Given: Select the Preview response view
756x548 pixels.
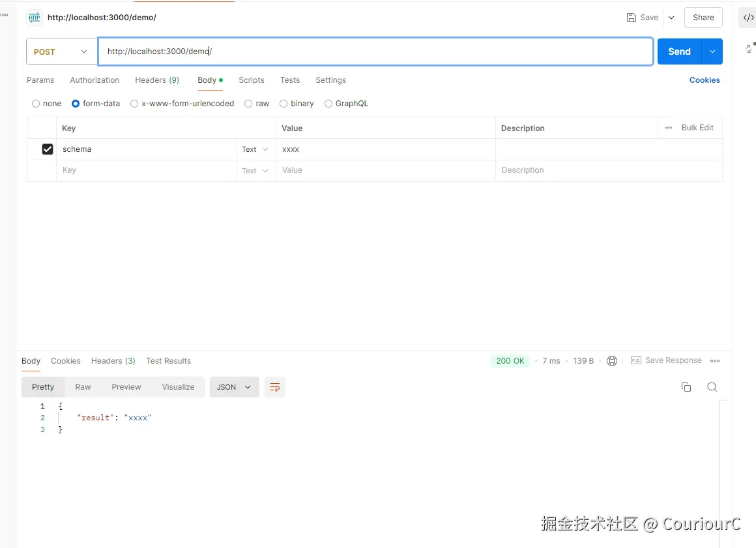Looking at the screenshot, I should tap(126, 387).
